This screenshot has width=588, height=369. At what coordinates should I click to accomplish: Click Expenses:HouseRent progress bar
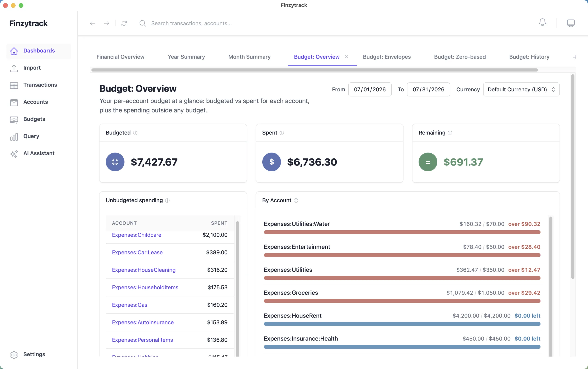click(402, 324)
